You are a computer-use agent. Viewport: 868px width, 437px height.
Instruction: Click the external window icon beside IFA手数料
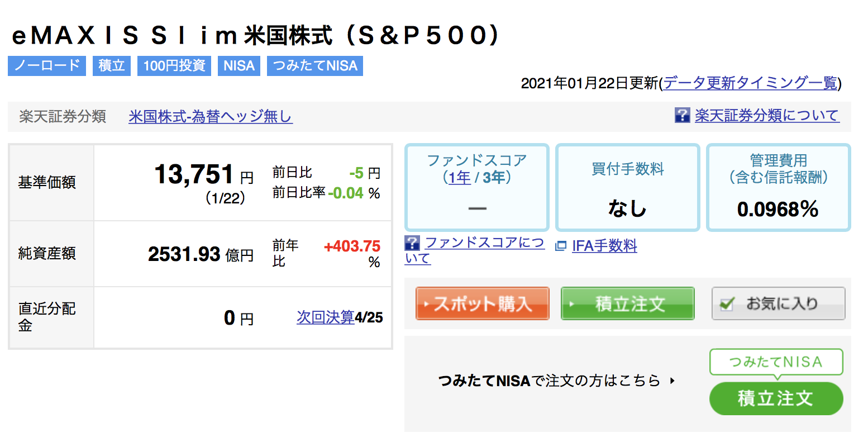pyautogui.click(x=560, y=246)
